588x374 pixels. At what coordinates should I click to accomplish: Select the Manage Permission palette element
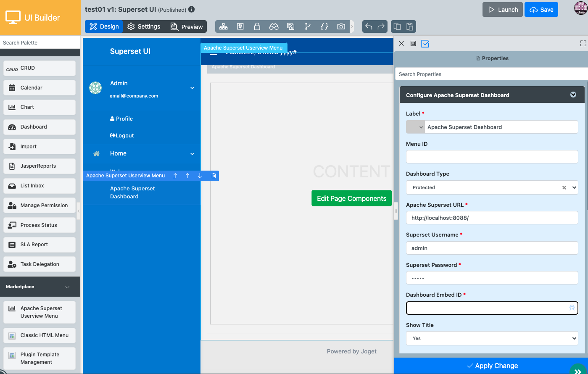40,205
